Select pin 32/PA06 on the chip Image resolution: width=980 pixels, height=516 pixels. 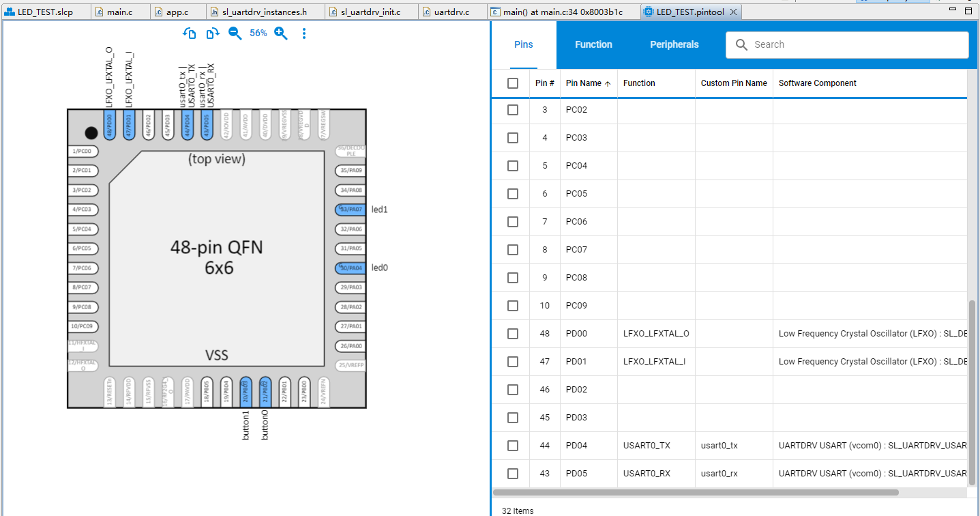coord(351,229)
